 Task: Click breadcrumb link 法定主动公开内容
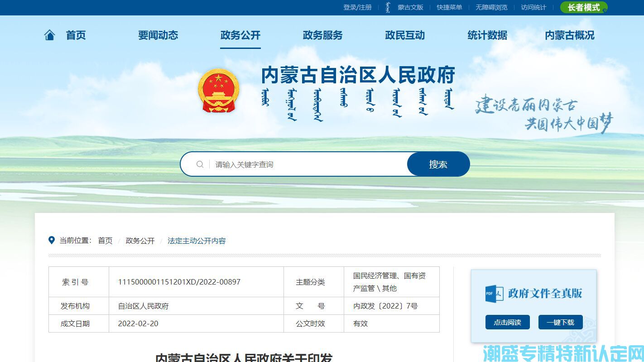pos(197,241)
